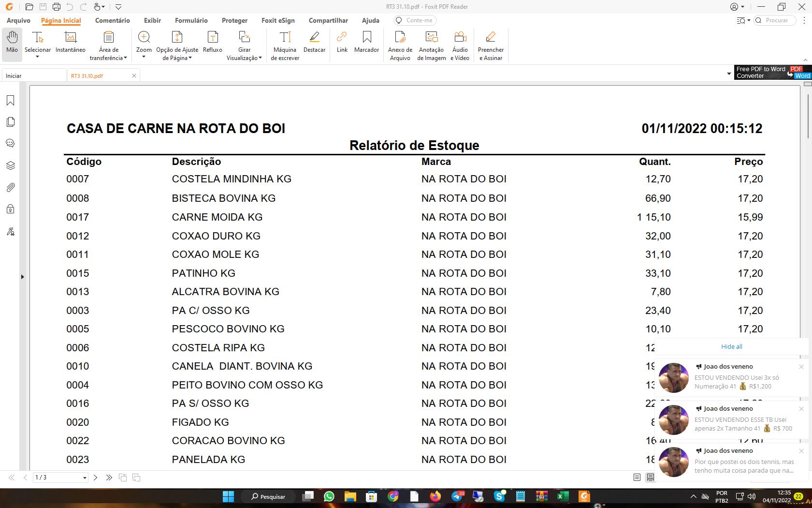The image size is (812, 508).
Task: Open the attachments paperclip panel
Action: [10, 187]
